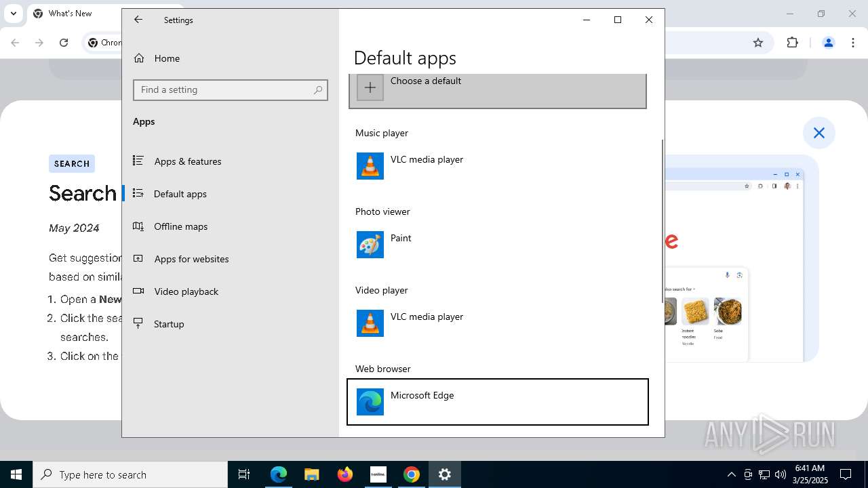
Task: Open File Explorer from taskbar
Action: (x=312, y=474)
